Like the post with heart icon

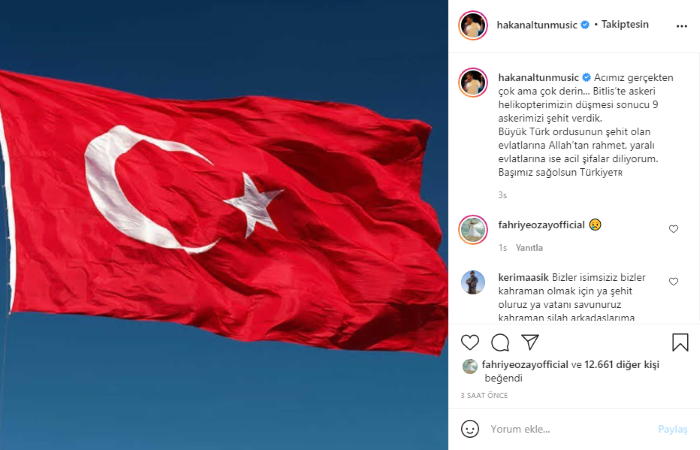pos(470,342)
